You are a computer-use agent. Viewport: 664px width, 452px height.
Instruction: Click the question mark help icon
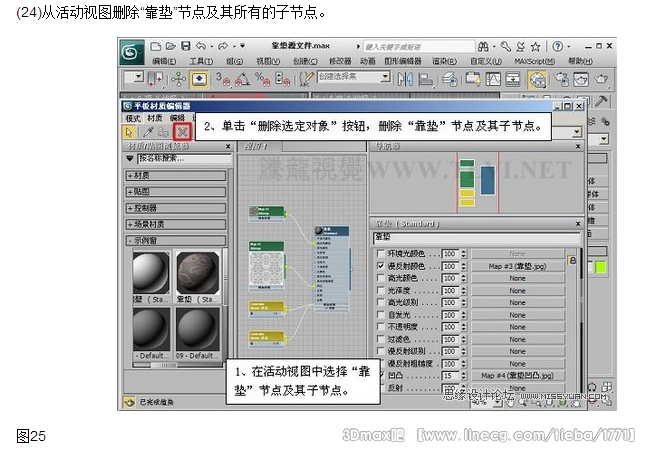click(558, 46)
